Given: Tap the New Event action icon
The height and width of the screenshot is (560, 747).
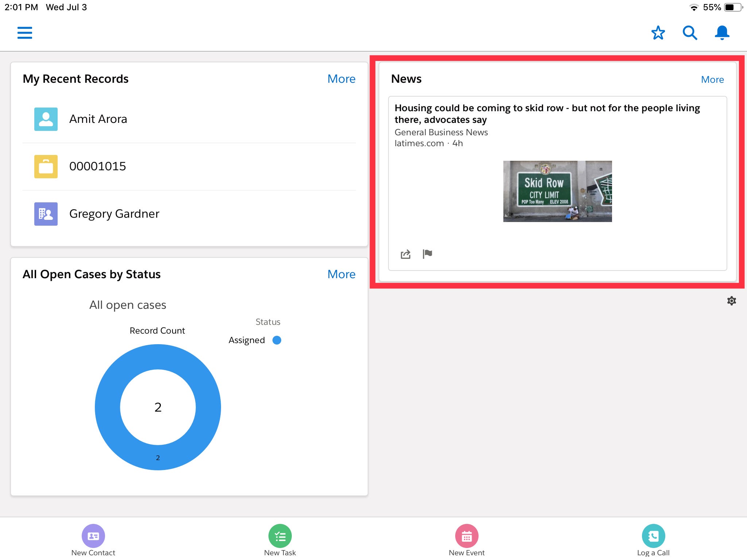Looking at the screenshot, I should click(x=467, y=536).
